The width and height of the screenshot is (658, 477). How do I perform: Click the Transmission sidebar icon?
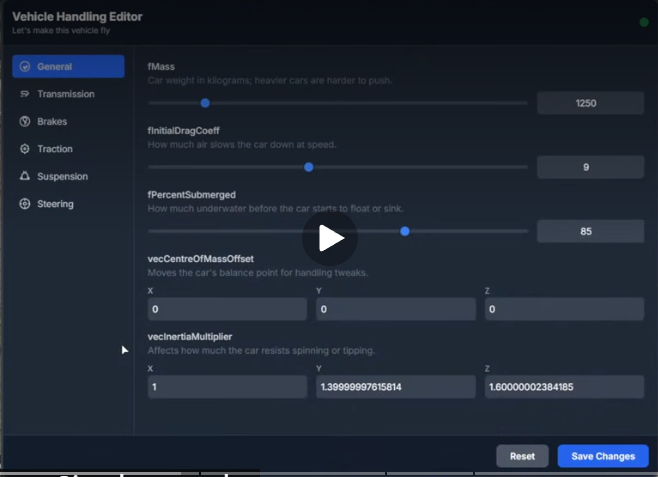(25, 94)
